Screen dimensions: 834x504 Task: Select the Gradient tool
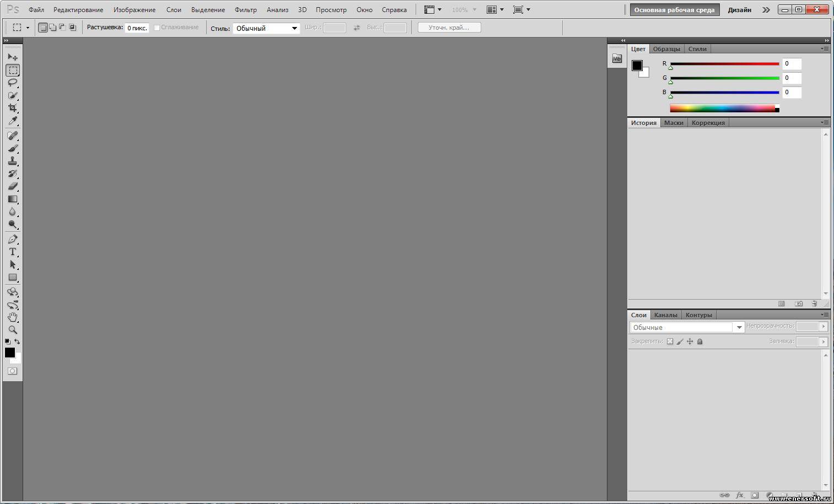click(x=13, y=199)
